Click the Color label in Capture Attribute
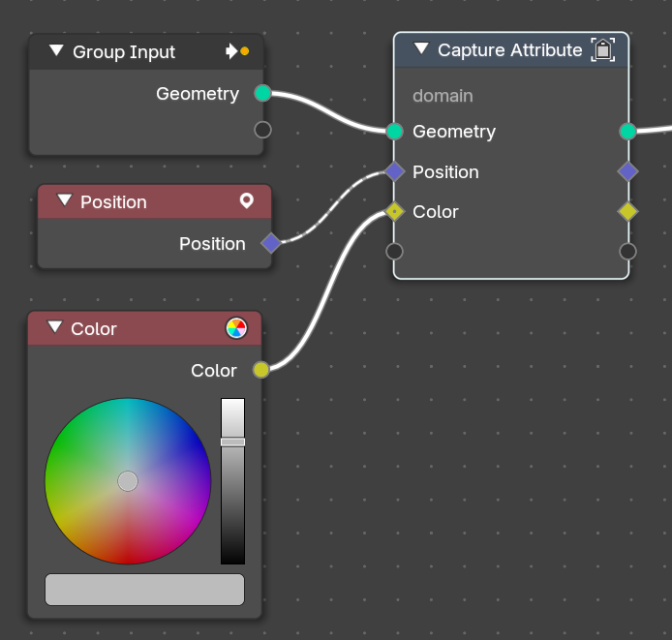 point(436,212)
